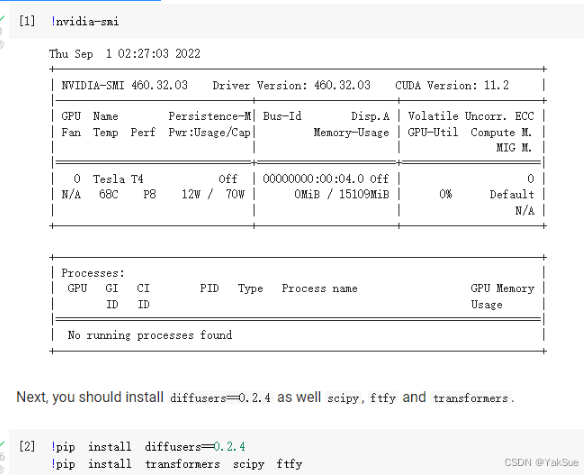The image size is (584, 476).
Task: Click the 'Driver Version: 460.32.03' text
Action: [x=291, y=85]
